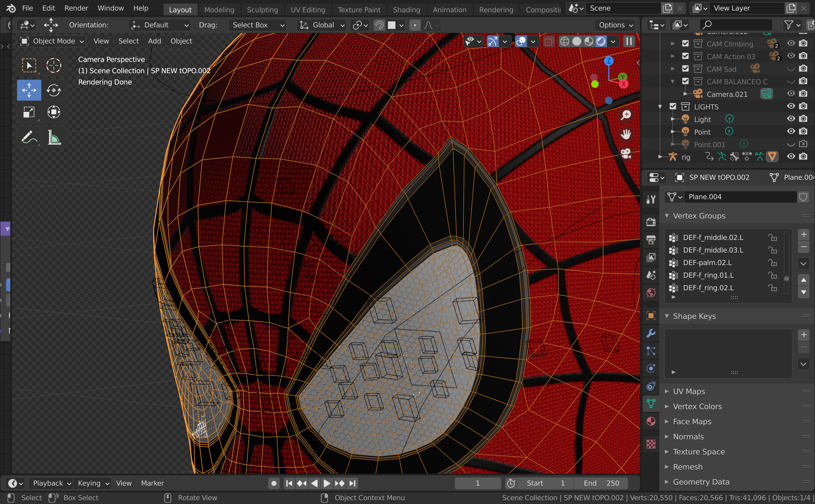Hide the Light object with eye icon
815x504 pixels.
click(791, 119)
